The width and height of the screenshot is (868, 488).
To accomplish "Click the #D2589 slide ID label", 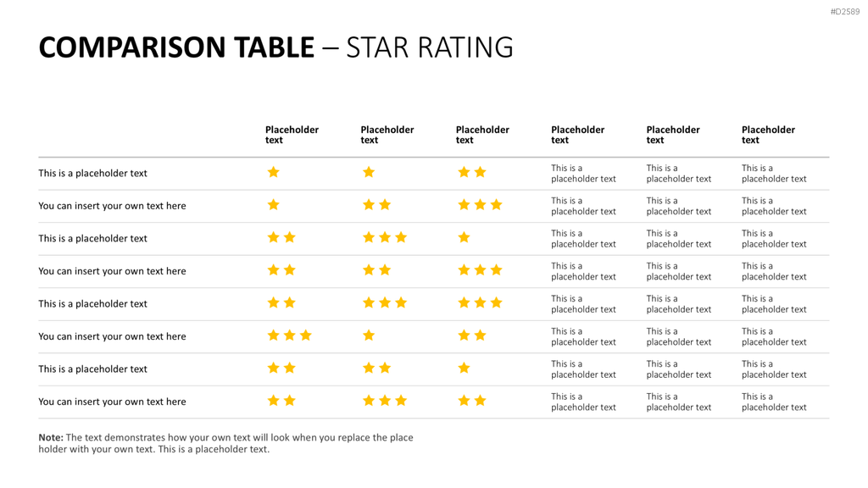I will coord(845,12).
